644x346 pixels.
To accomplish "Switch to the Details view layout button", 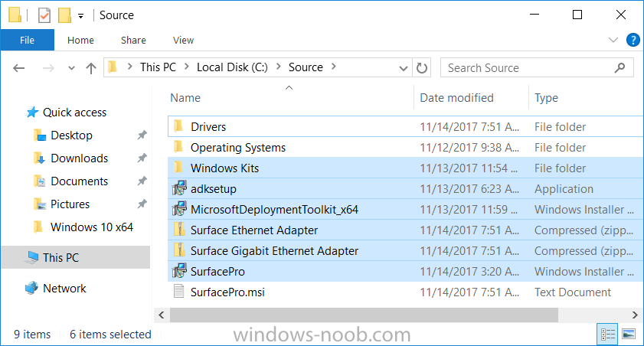I will pos(607,334).
